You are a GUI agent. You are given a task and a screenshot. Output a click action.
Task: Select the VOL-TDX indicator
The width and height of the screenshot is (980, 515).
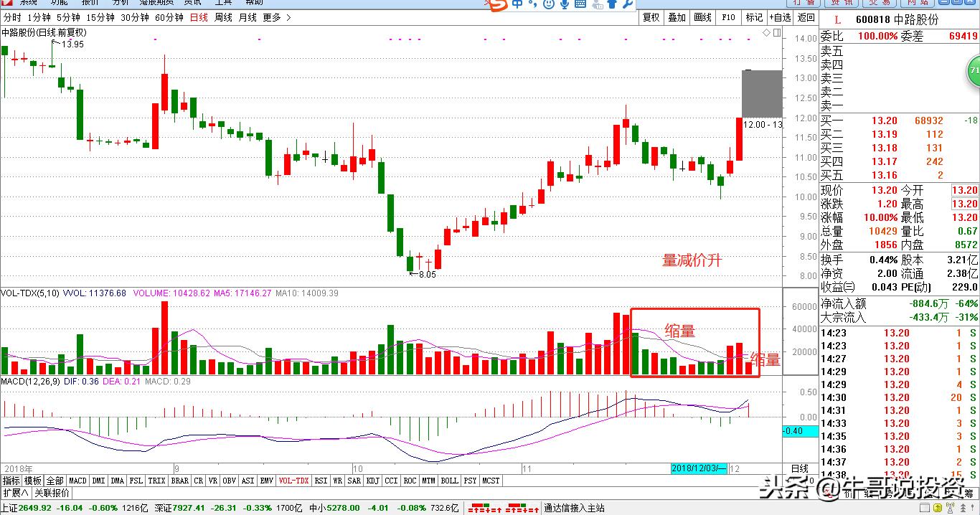click(293, 481)
